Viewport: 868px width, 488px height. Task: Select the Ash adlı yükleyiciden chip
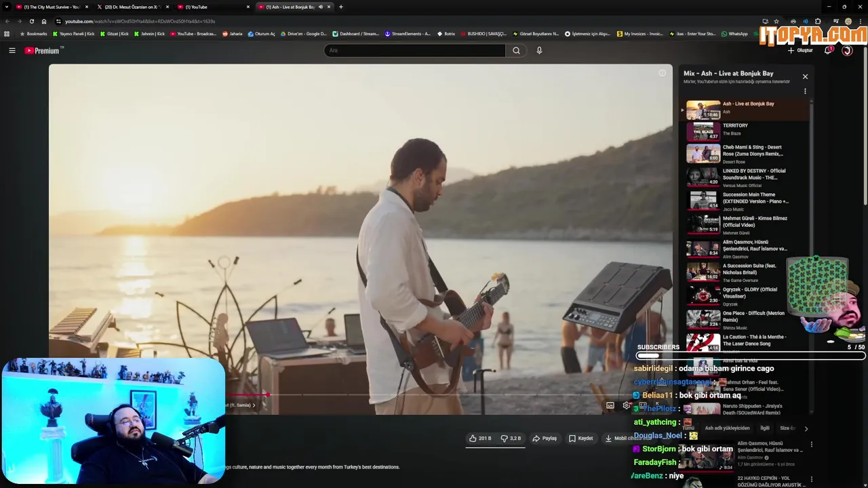pyautogui.click(x=727, y=428)
